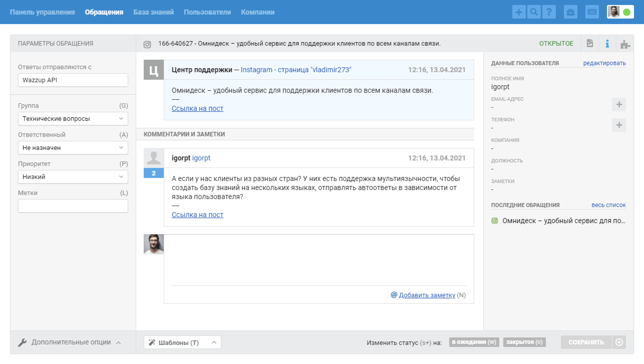Click the green online status indicator
The width and height of the screenshot is (644, 364).
(627, 12)
